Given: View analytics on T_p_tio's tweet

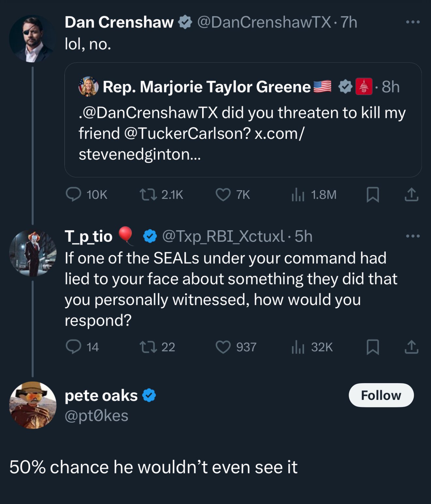Looking at the screenshot, I should (298, 347).
